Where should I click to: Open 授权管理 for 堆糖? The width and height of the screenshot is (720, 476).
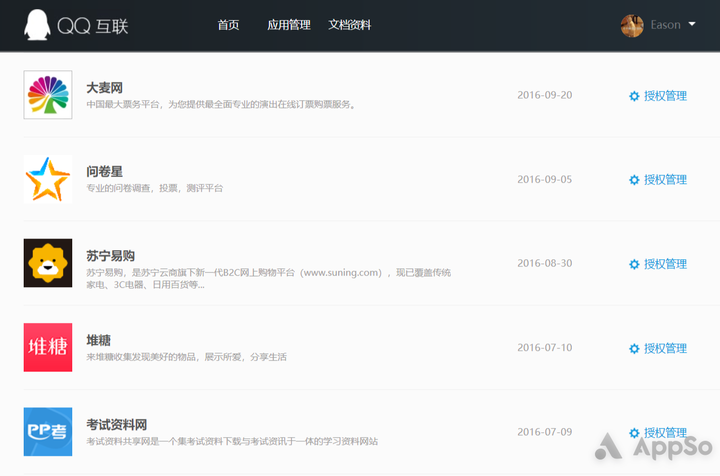(x=658, y=348)
